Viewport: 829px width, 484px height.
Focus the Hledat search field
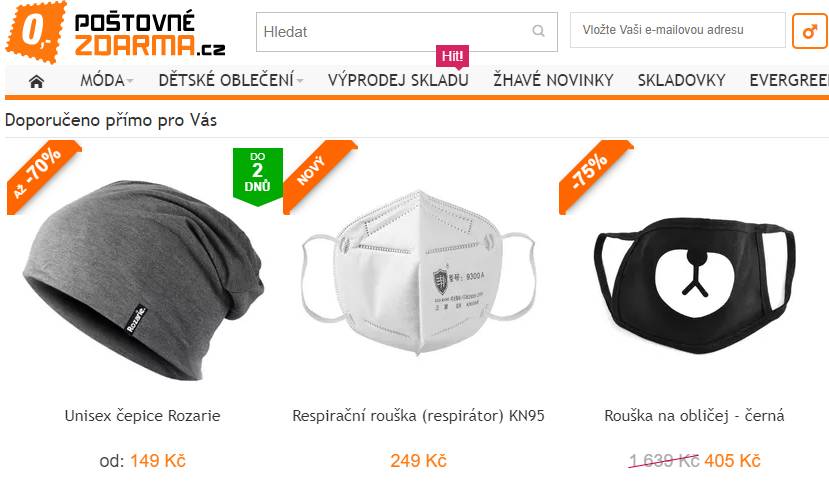point(407,32)
